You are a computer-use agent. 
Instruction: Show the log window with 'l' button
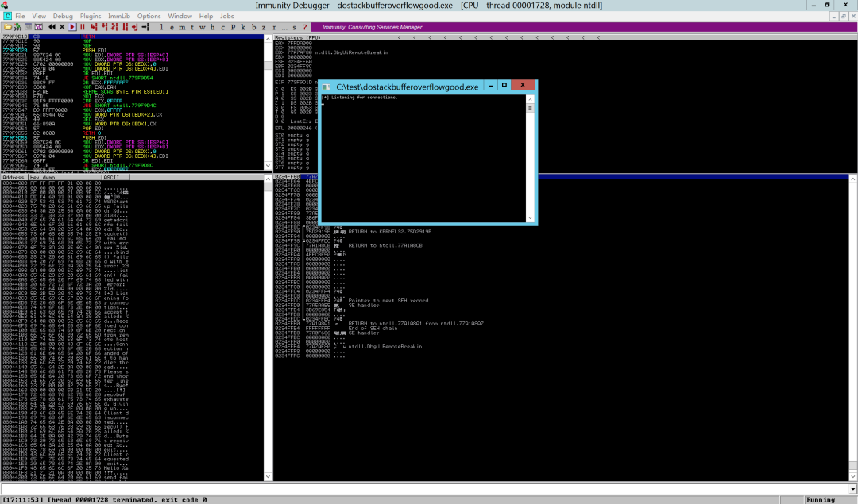pyautogui.click(x=161, y=27)
